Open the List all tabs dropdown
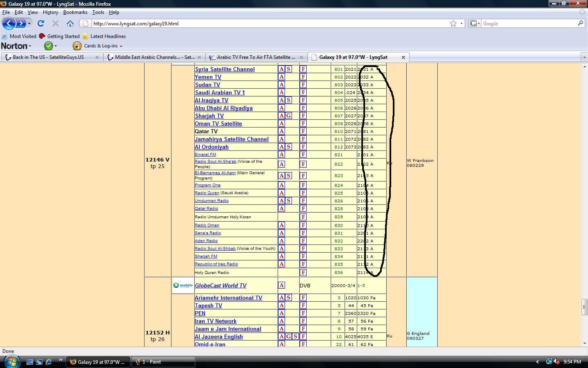Viewport: 588px width, 368px height. pos(584,57)
